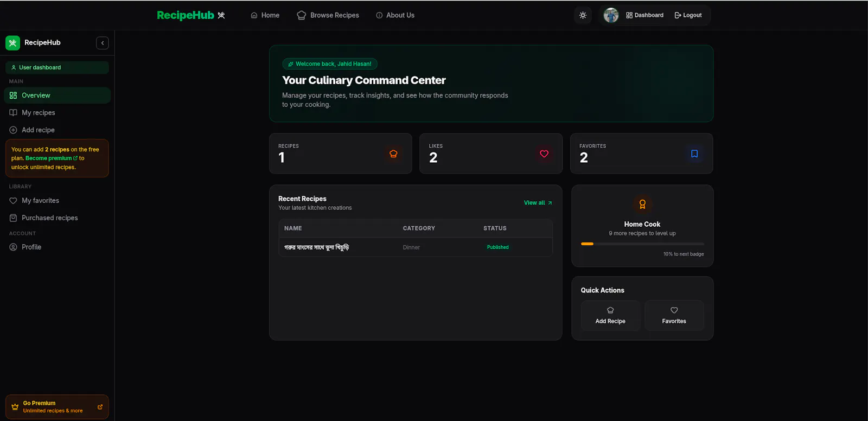Click the Become premium link

tap(52, 158)
